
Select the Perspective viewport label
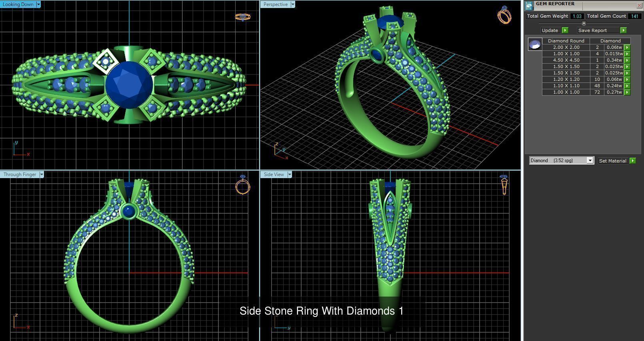pos(276,4)
